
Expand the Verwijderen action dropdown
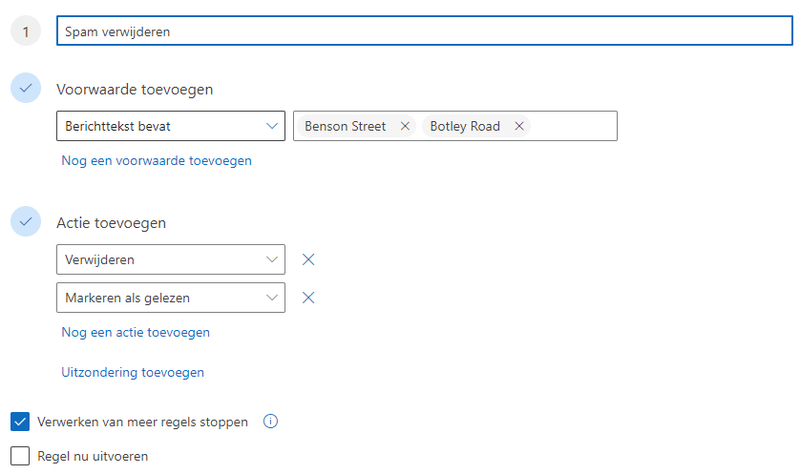click(171, 260)
